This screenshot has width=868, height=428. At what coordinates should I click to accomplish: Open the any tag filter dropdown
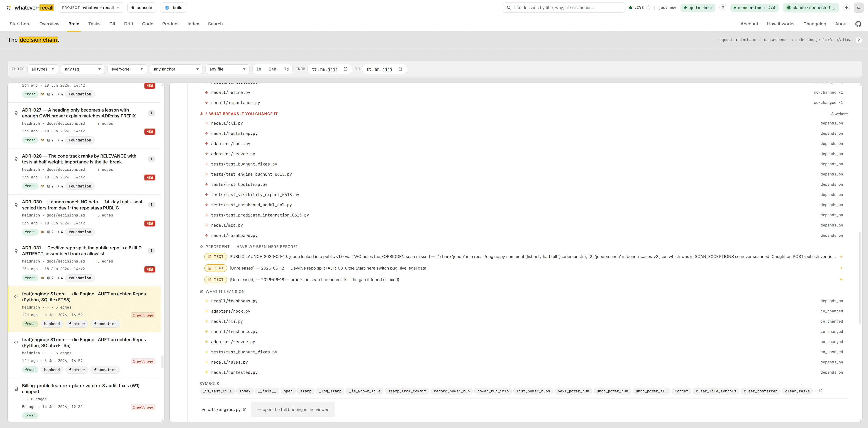coord(83,69)
